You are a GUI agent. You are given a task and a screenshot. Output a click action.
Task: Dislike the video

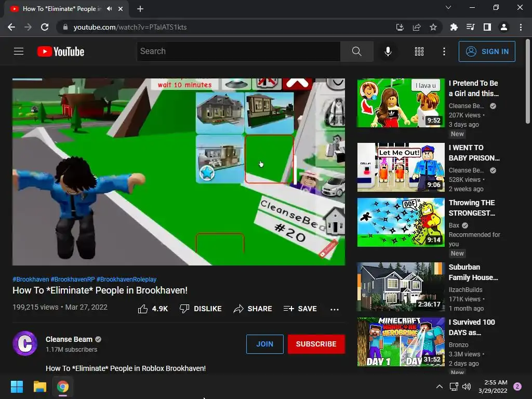(x=201, y=309)
